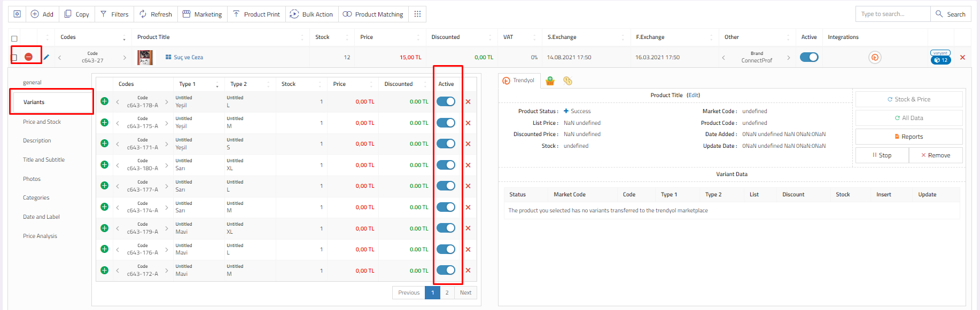
Task: Click the orange basket marketplace tab icon
Action: tap(550, 81)
